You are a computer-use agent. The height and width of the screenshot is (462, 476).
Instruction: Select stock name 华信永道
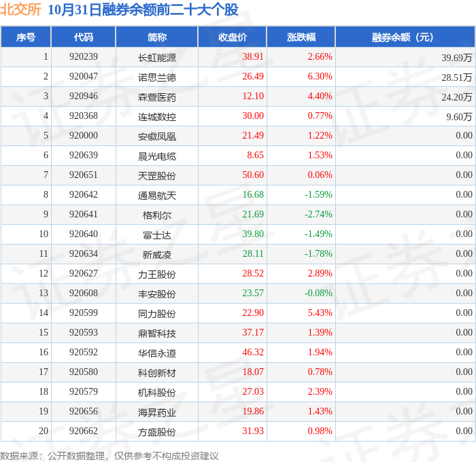tap(157, 353)
